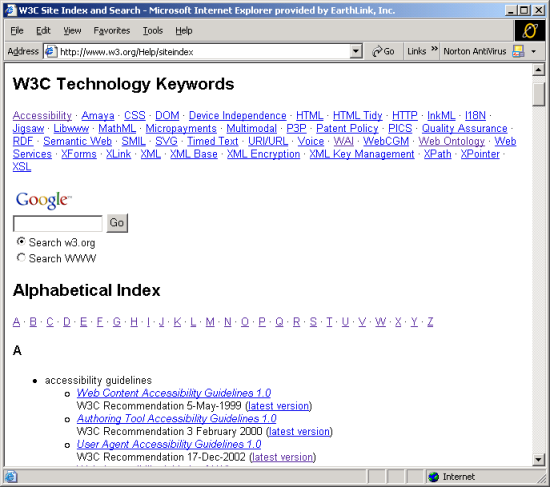
Task: Open the Micropayments link
Action: click(181, 128)
